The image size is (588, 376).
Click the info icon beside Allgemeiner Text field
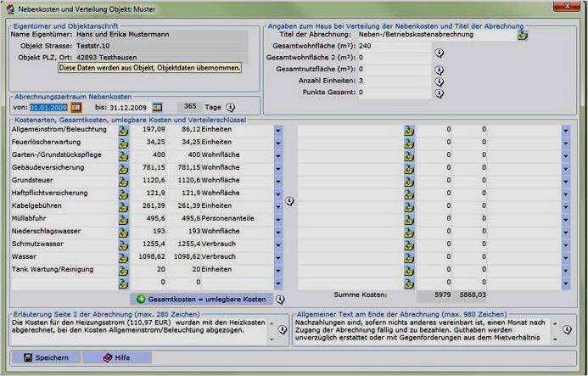click(567, 329)
